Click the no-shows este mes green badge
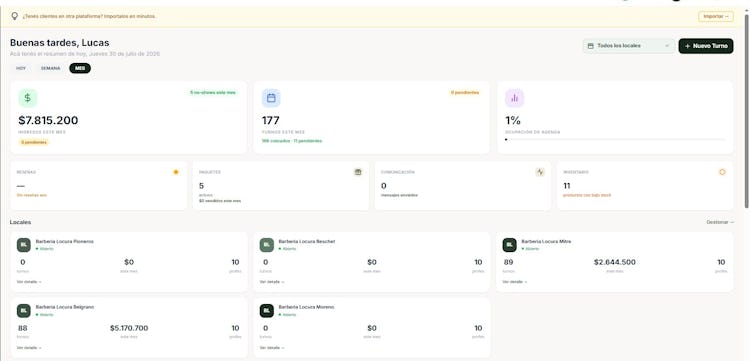The image size is (750, 361). point(213,92)
